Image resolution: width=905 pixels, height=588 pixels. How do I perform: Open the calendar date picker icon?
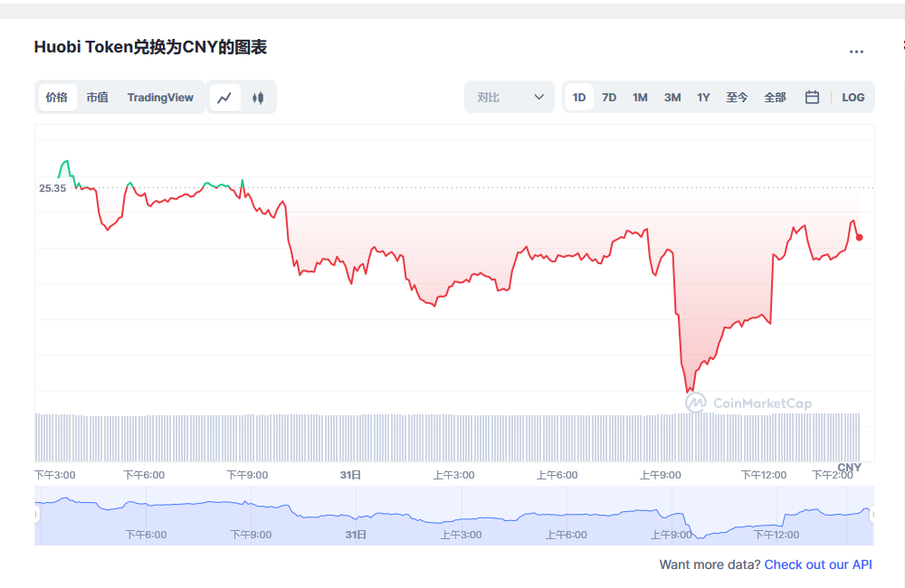click(812, 97)
